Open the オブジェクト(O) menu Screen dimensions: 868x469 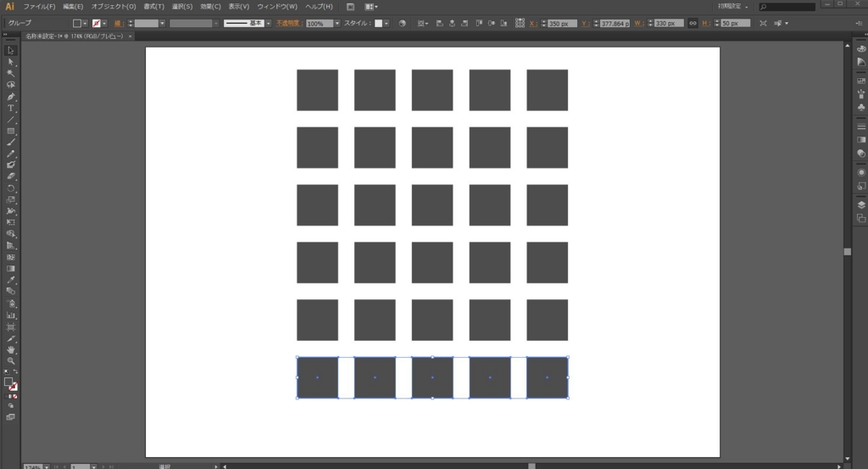pos(114,7)
